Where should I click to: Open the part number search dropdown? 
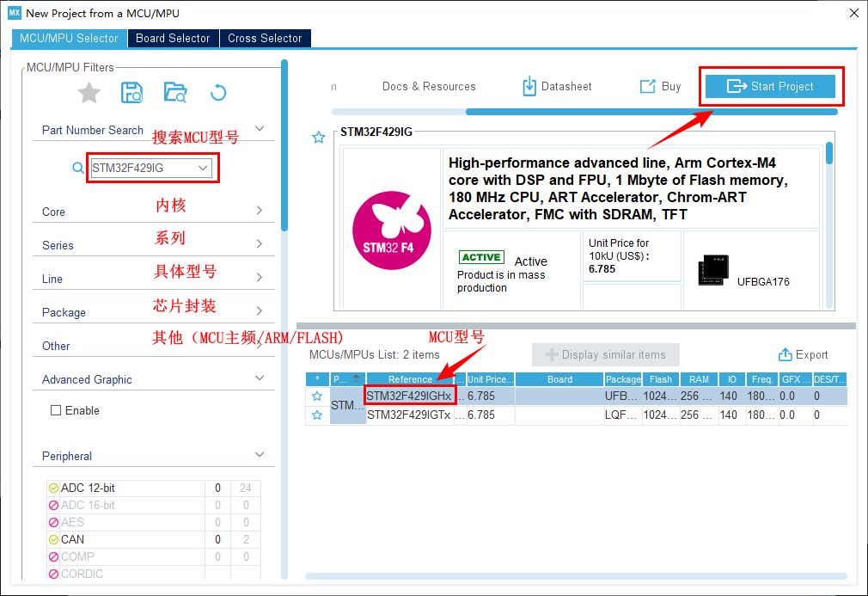pyautogui.click(x=204, y=168)
